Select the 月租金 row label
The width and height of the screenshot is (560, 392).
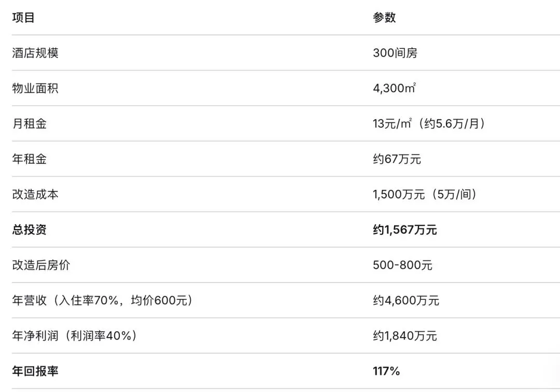click(x=30, y=123)
